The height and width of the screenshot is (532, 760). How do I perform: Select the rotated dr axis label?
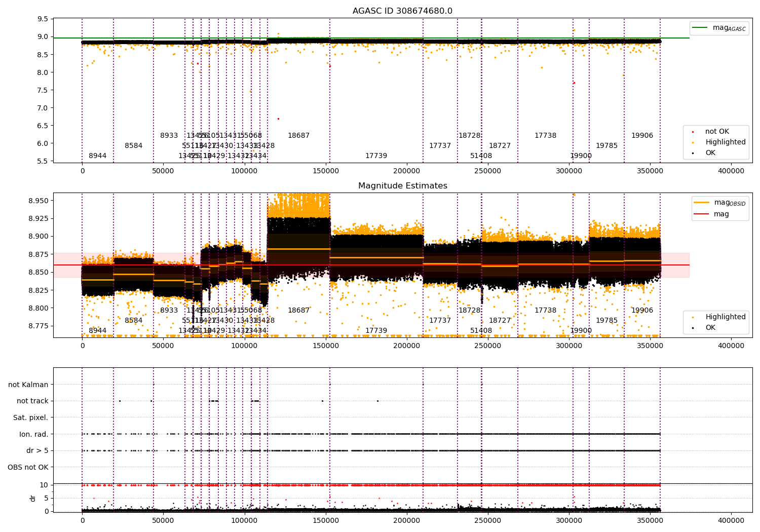[x=33, y=498]
